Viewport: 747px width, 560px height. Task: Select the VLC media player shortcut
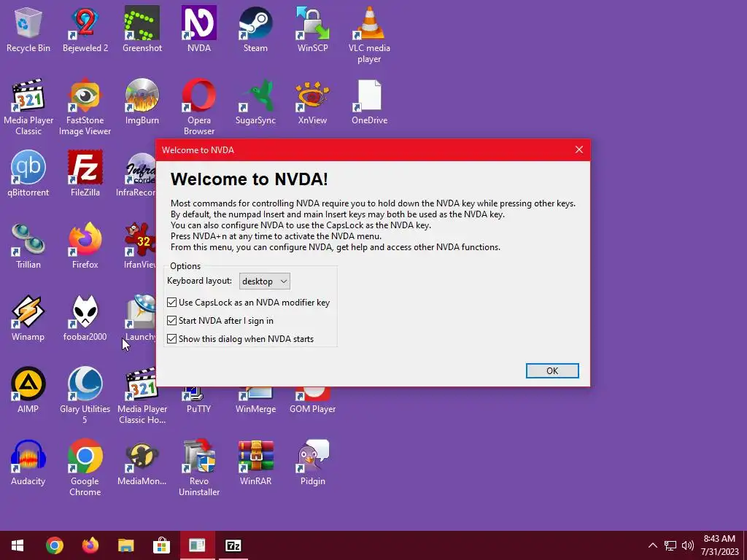point(369,35)
